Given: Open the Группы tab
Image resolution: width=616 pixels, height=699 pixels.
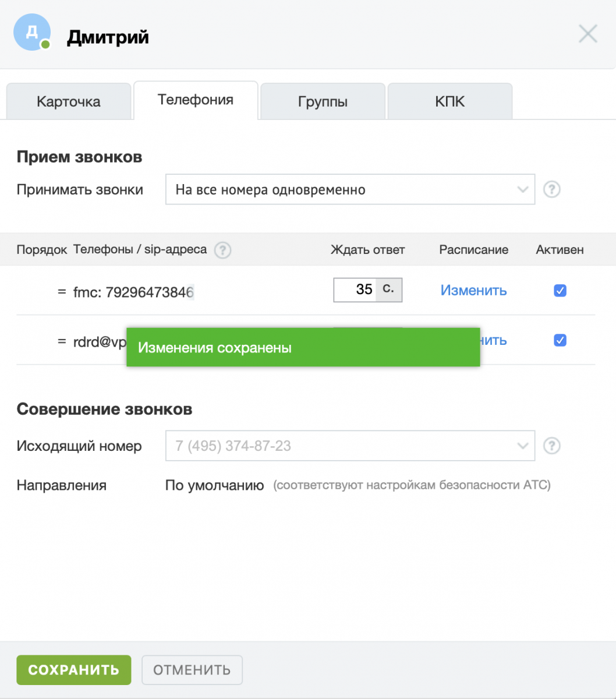Looking at the screenshot, I should [323, 102].
